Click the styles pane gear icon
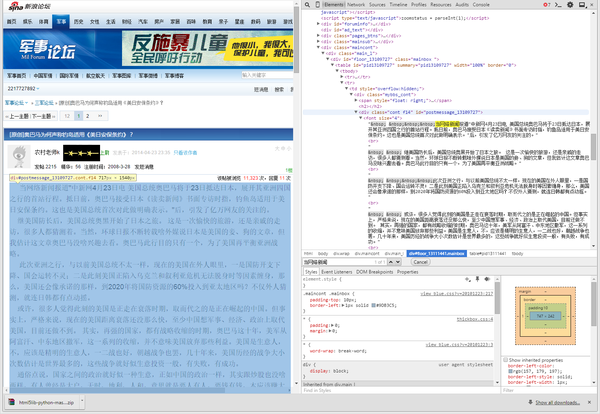The width and height of the screenshot is (600, 414). click(487, 279)
